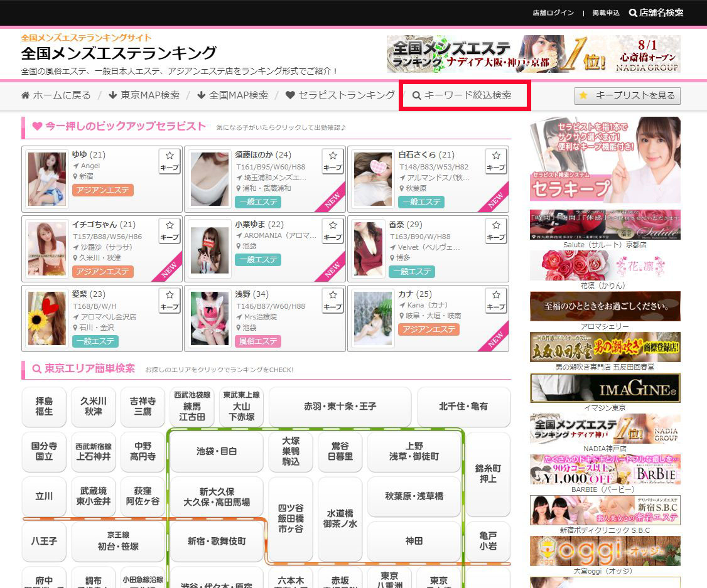Open 掲載申込 link

[606, 13]
